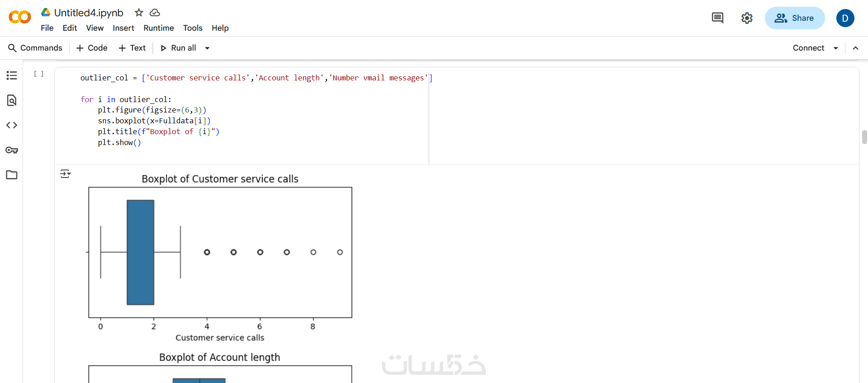This screenshot has width=868, height=383.
Task: Toggle the cell output view
Action: coord(66,174)
